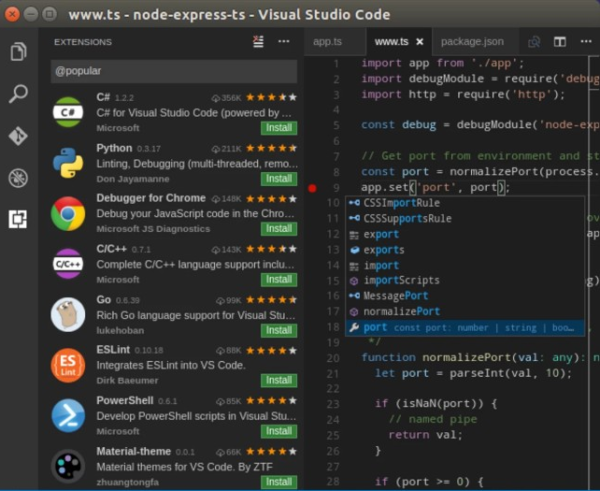Click the EXTENSIONS panel header
Viewport: 600px width, 491px height.
pyautogui.click(x=83, y=42)
